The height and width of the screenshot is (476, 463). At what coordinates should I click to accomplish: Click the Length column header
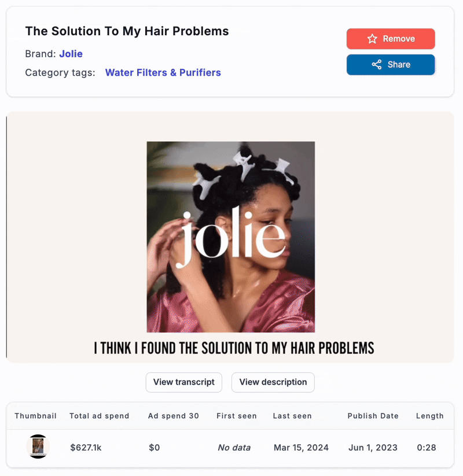[430, 416]
